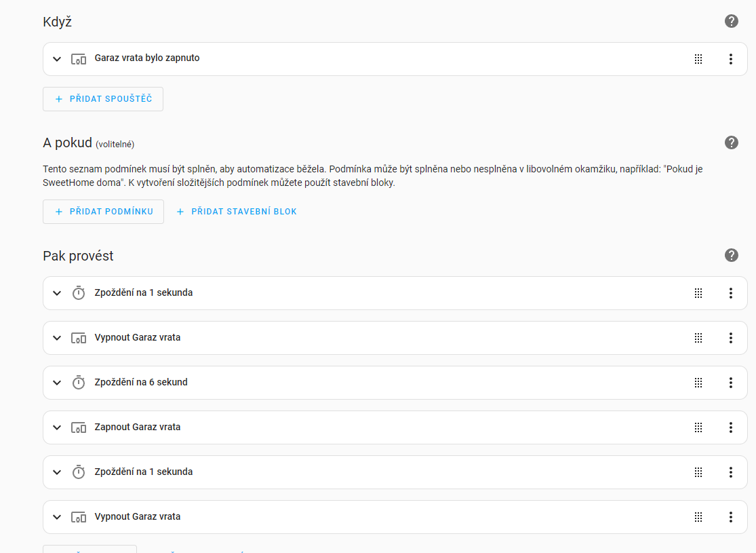756x553 pixels.
Task: Click the device icon on the Garaz vrata bylo zapnuto trigger
Action: point(79,59)
